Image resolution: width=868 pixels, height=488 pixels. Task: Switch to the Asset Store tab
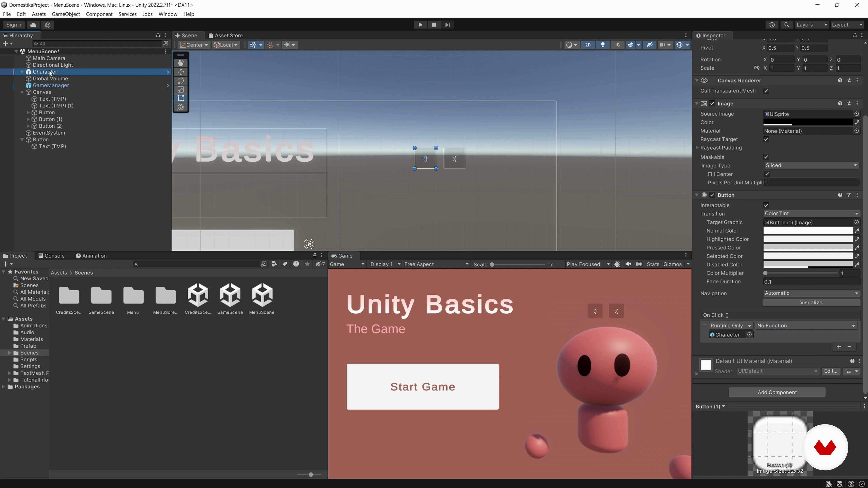click(225, 35)
